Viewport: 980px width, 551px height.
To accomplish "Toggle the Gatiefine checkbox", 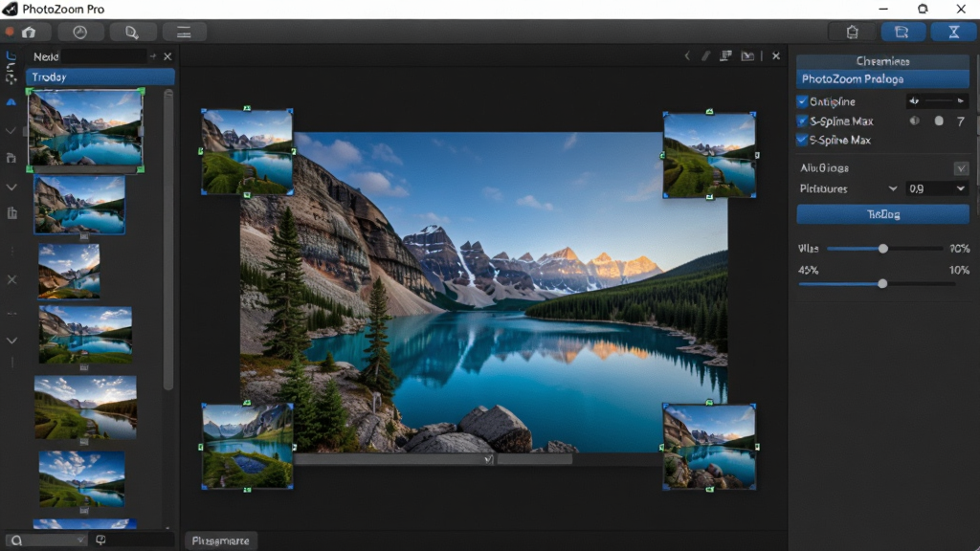I will [x=803, y=101].
